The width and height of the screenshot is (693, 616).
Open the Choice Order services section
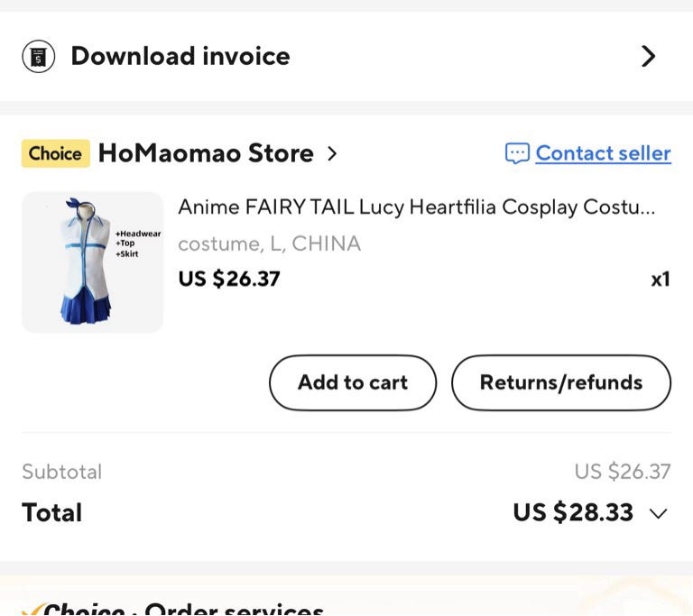[180, 608]
